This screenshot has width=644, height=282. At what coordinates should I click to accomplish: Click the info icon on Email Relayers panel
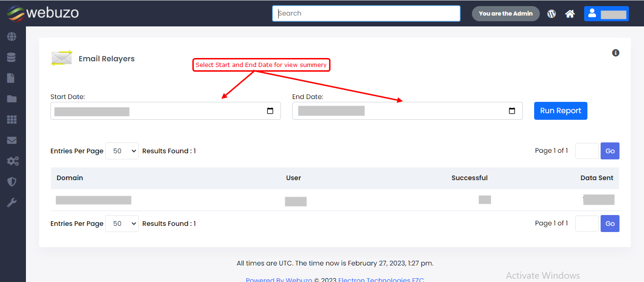click(x=616, y=53)
